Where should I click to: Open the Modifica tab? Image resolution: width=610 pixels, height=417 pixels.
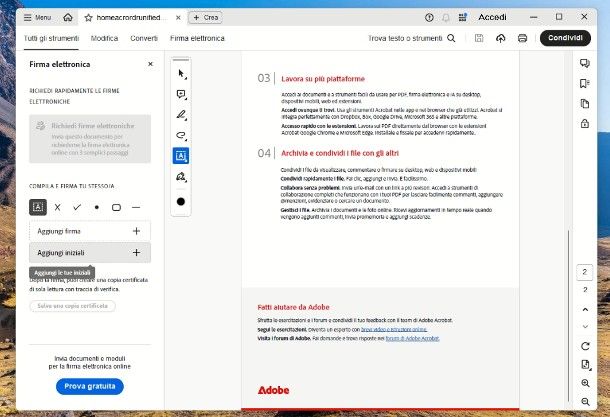[x=104, y=38]
